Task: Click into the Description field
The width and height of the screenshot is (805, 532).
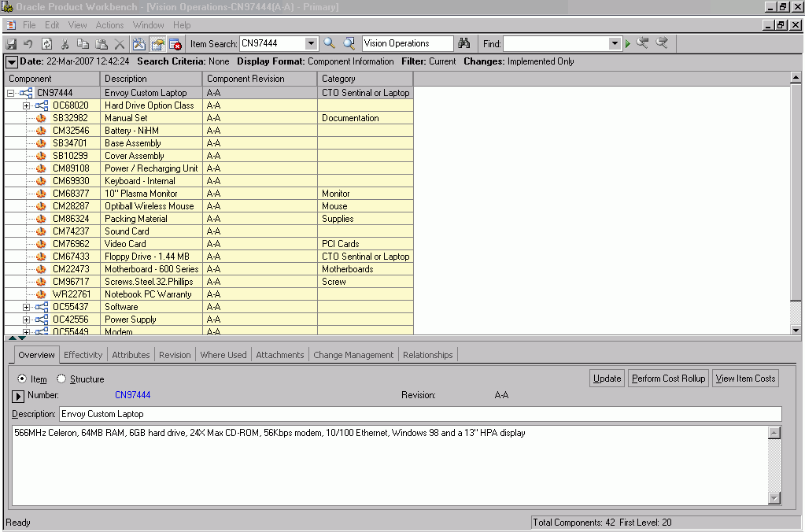Action: tap(420, 414)
